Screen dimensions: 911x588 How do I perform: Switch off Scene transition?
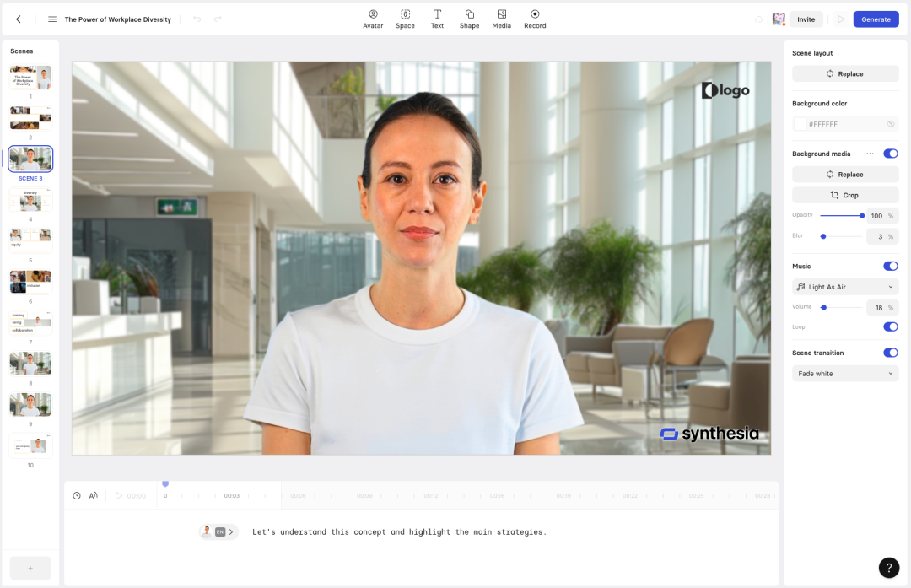890,353
